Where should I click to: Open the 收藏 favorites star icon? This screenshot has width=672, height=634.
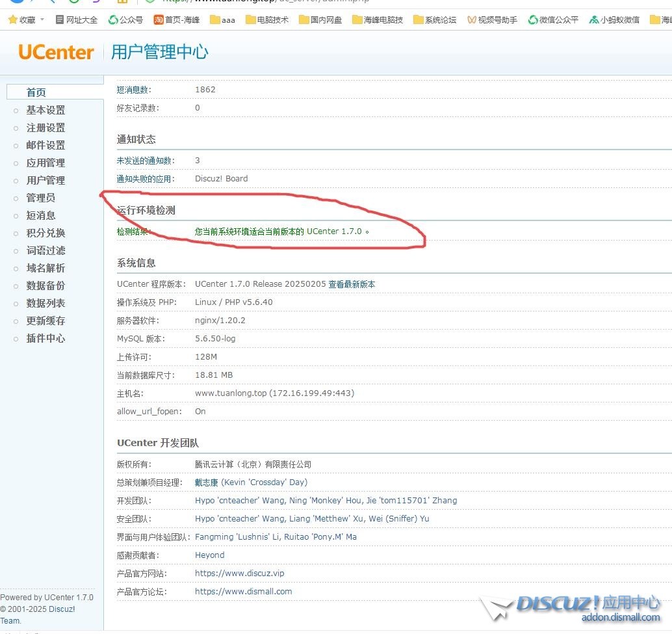pos(13,20)
